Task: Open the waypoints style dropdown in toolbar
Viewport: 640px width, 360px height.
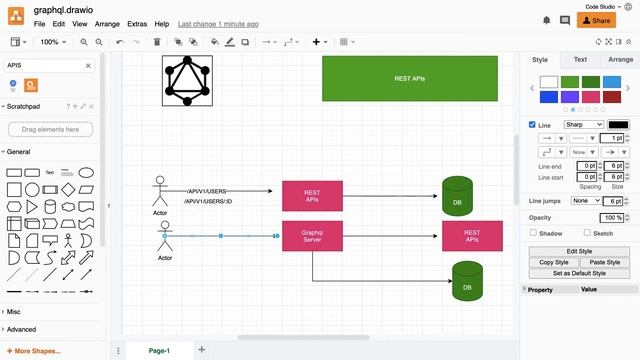Action: 291,42
